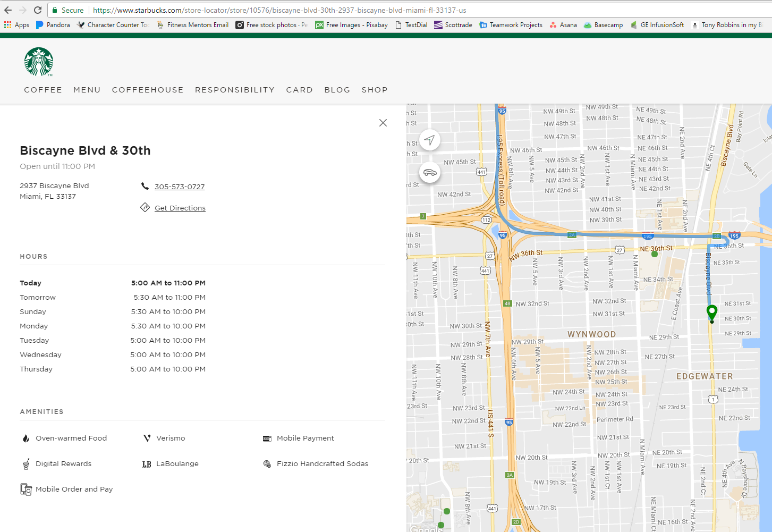This screenshot has width=772, height=532.
Task: Click the Oven-warmed Food flame icon
Action: pos(26,438)
